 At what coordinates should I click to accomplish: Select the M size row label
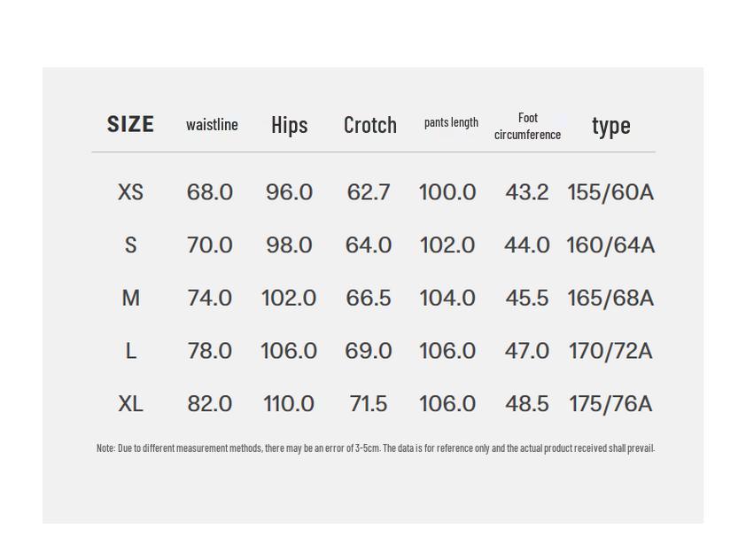[130, 299]
